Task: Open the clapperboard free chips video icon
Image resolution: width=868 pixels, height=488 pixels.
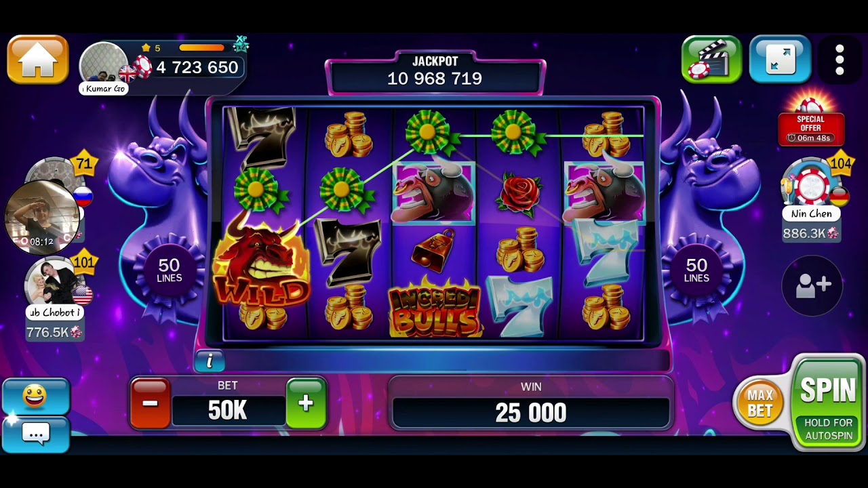Action: 711,60
